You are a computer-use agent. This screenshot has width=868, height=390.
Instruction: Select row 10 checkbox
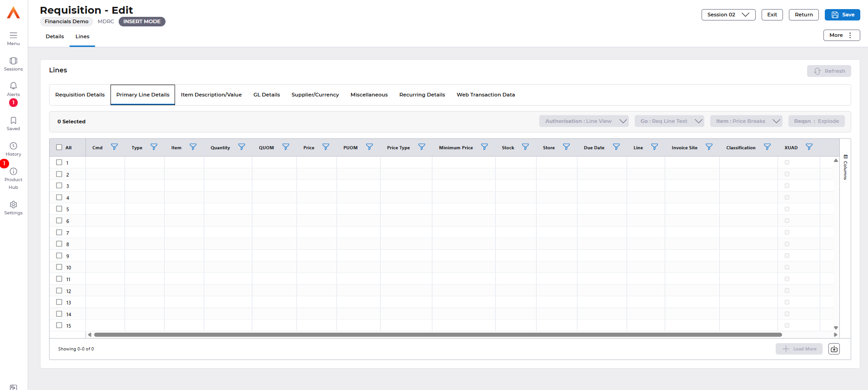pos(59,267)
